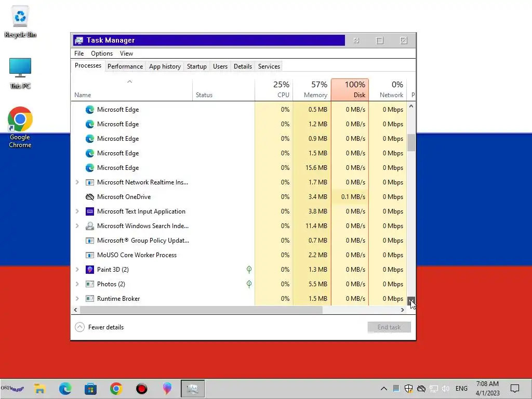
Task: Open the volume tray icon
Action: 446,389
